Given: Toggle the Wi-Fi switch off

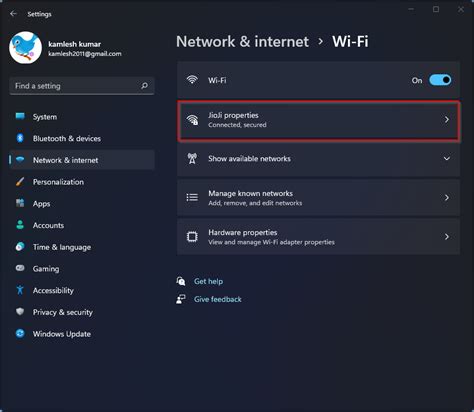Looking at the screenshot, I should click(x=440, y=80).
